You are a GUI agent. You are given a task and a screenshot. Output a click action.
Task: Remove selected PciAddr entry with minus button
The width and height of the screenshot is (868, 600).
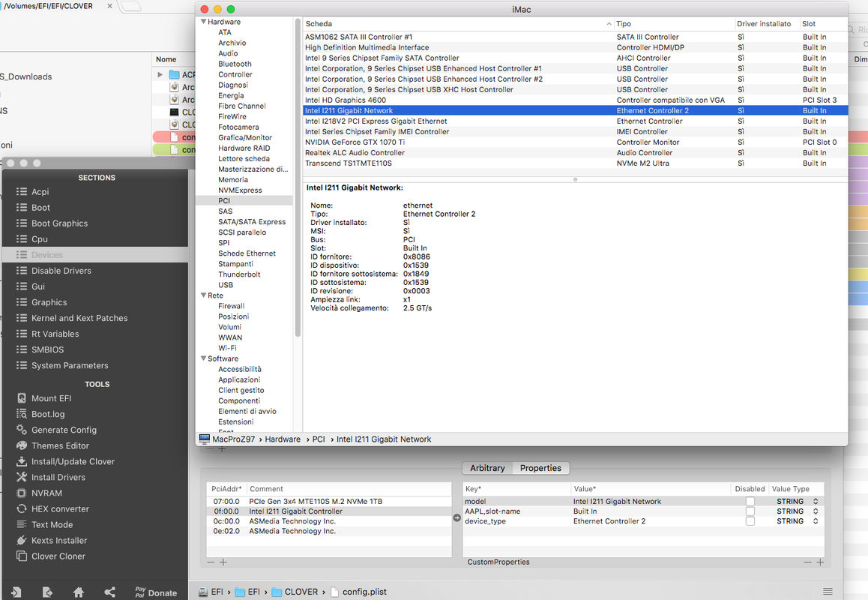pos(211,562)
